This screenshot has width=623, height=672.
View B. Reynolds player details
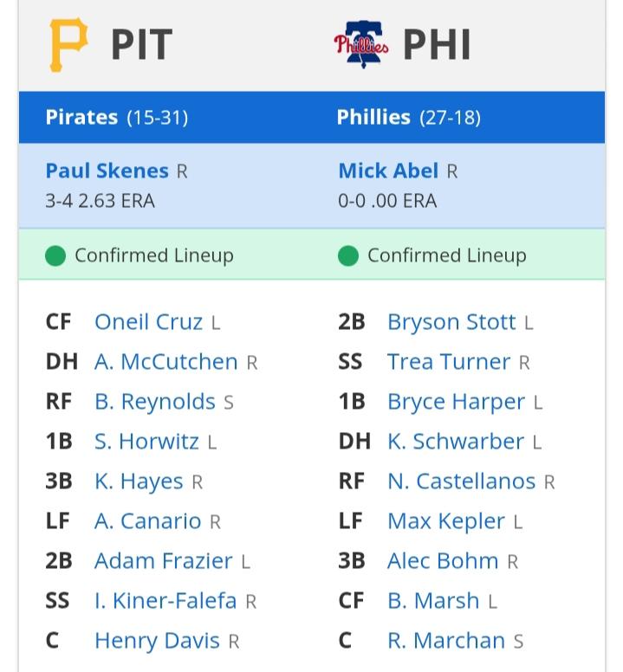(155, 402)
